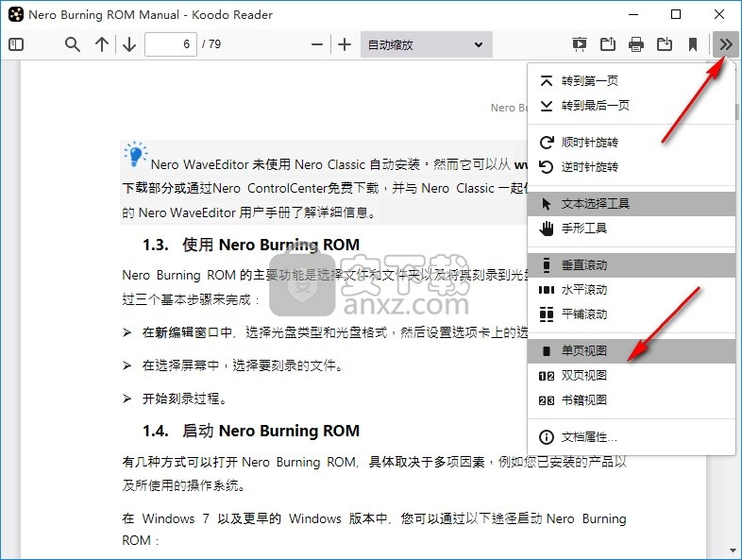Click the page number input field
Image resolution: width=742 pixels, height=560 pixels.
click(171, 44)
